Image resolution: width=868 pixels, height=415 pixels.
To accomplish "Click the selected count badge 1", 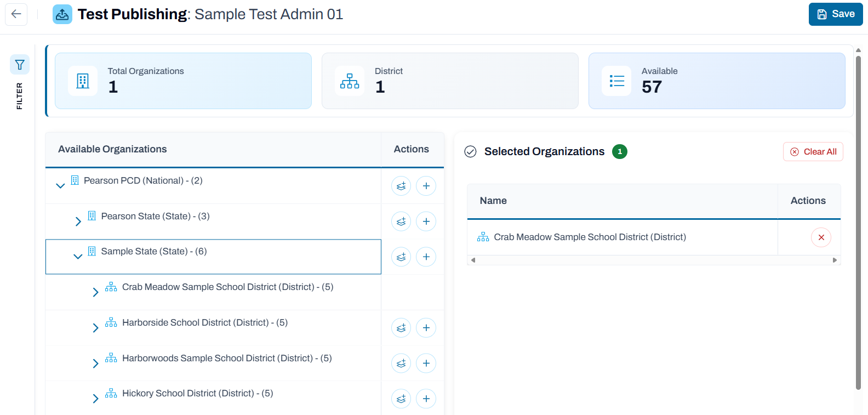I will [620, 152].
